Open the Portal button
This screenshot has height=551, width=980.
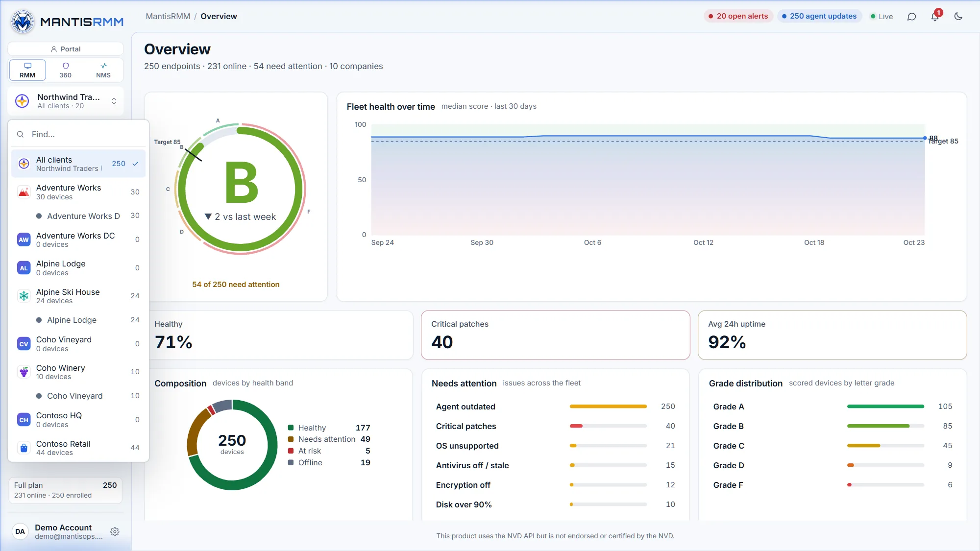coord(66,49)
